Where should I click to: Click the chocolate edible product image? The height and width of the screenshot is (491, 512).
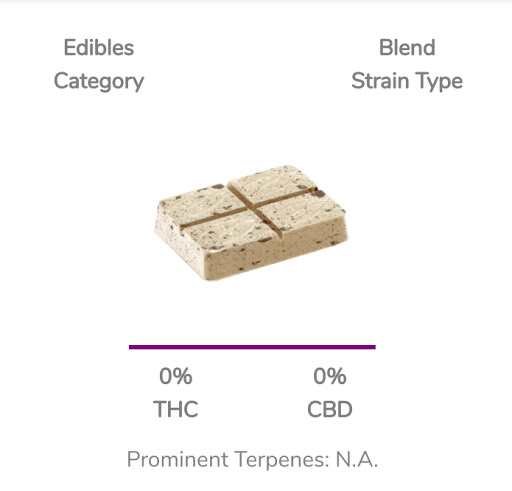click(251, 223)
